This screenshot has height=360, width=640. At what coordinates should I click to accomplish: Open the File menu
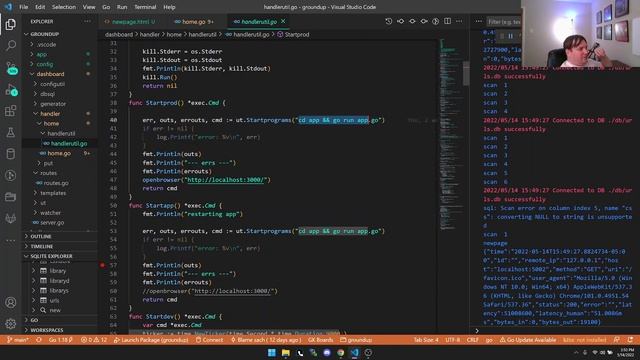(24, 7)
